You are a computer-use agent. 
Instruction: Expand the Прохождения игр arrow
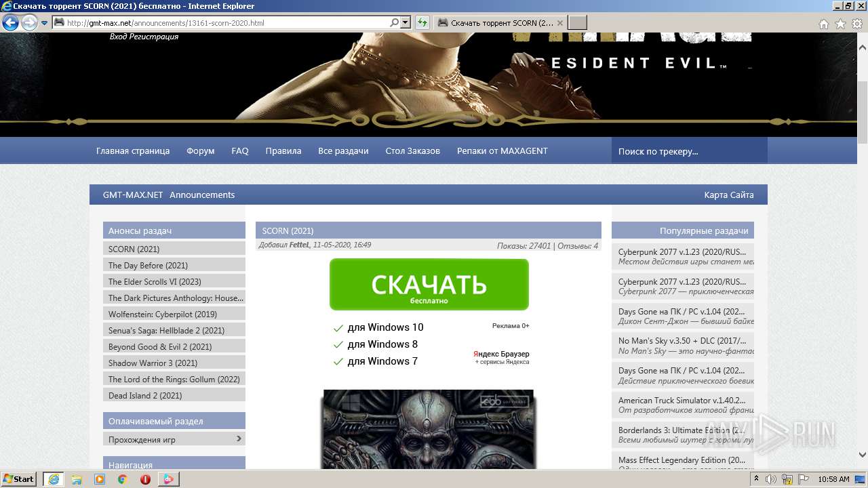pos(239,439)
